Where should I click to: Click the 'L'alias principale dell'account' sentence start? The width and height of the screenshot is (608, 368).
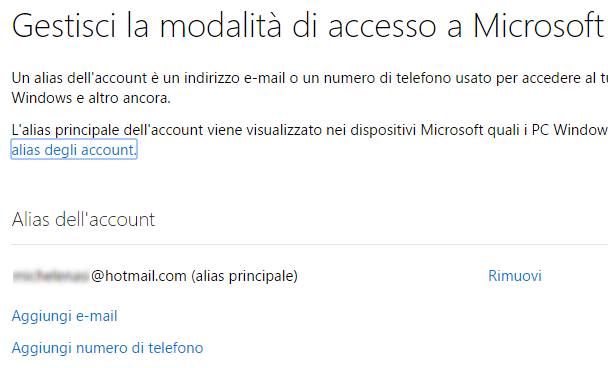pyautogui.click(x=107, y=130)
